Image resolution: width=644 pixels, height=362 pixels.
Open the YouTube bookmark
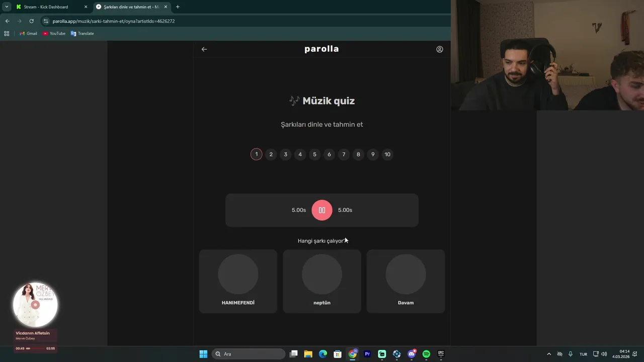54,34
